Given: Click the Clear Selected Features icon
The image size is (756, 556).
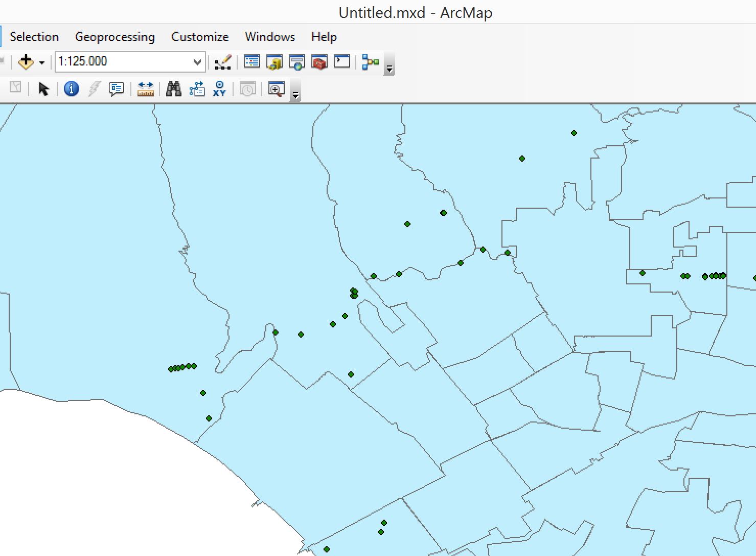Looking at the screenshot, I should 15,87.
